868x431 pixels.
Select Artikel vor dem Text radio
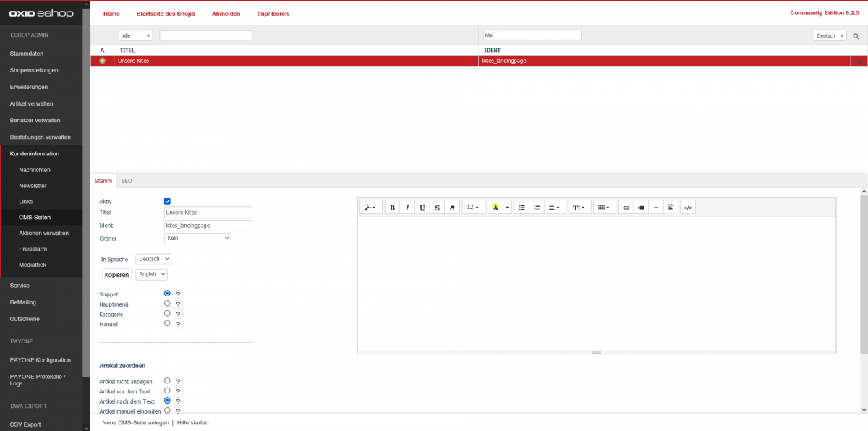pos(168,391)
